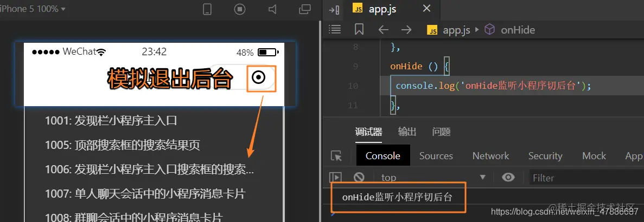Open the iPhone 5 100% device dropdown
The width and height of the screenshot is (644, 222).
click(x=33, y=9)
